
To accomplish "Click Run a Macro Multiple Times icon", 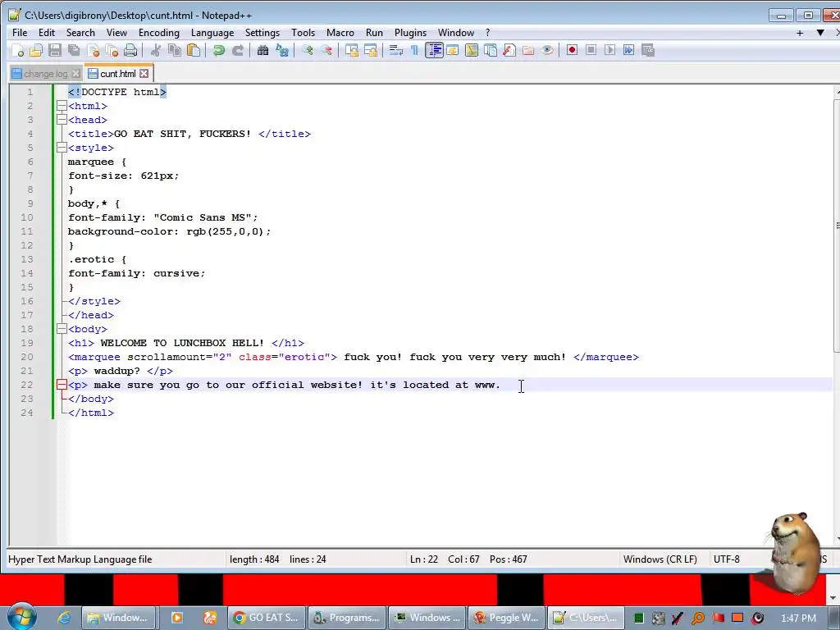I will [x=629, y=50].
